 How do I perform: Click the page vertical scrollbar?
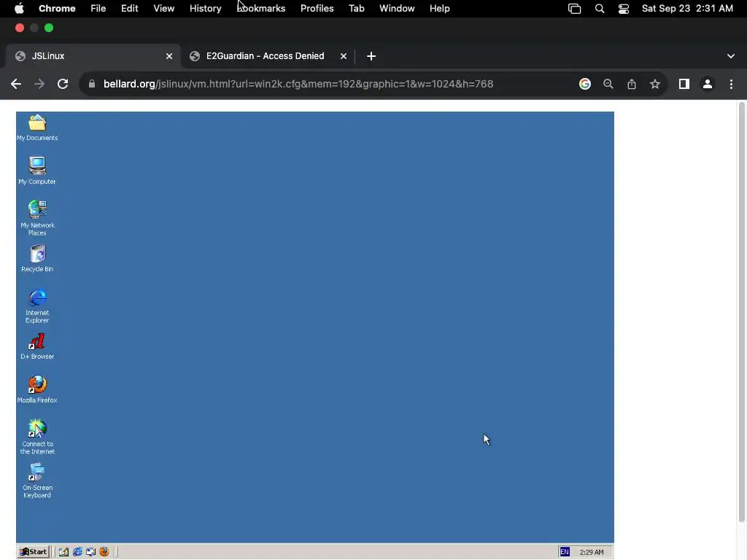742,312
